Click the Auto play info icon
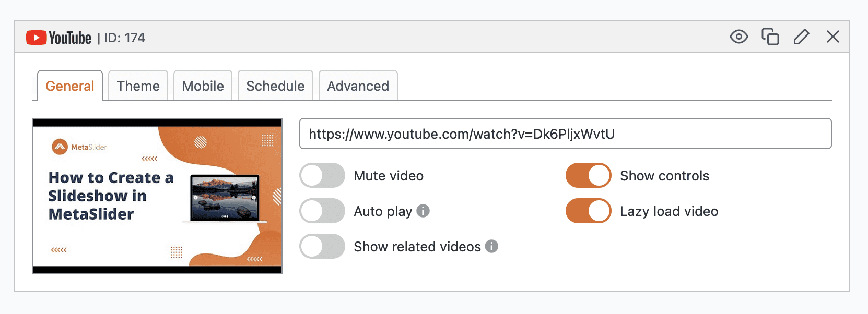 pos(423,211)
